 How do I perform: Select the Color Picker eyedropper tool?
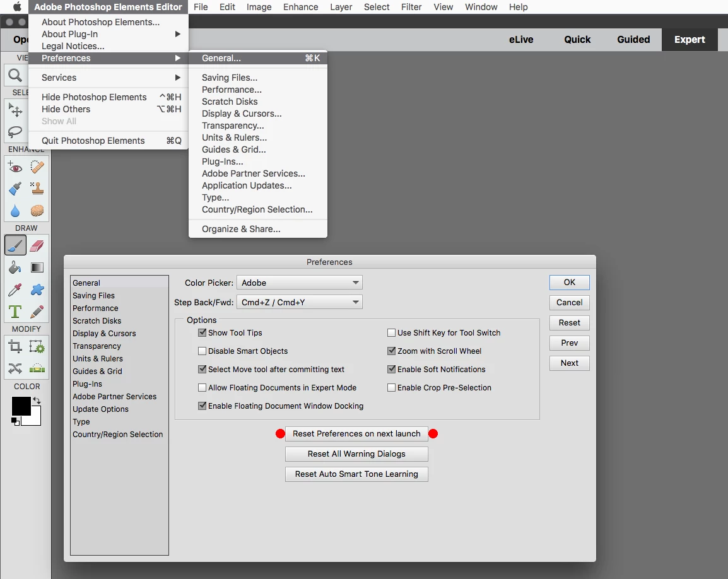pos(15,289)
